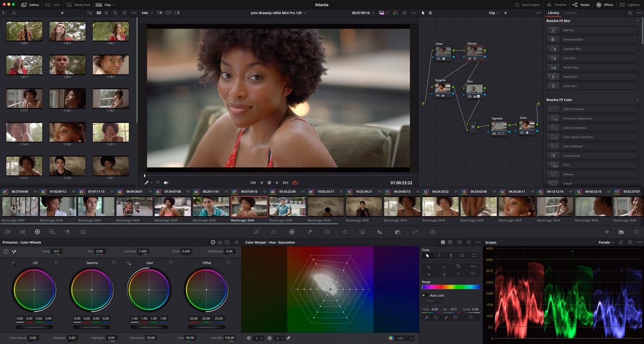Image resolution: width=644 pixels, height=344 pixels.
Task: Switch to the Settings tab in the Library panel
Action: tap(570, 12)
